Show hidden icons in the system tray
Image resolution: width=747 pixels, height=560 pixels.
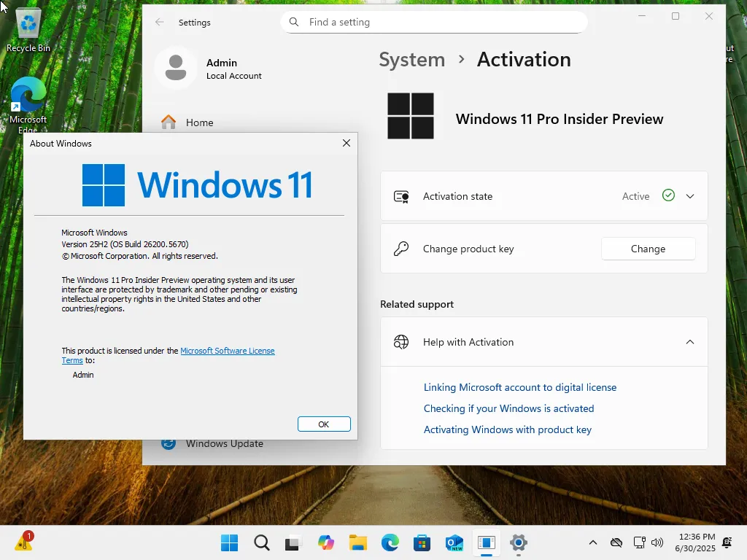(x=593, y=542)
